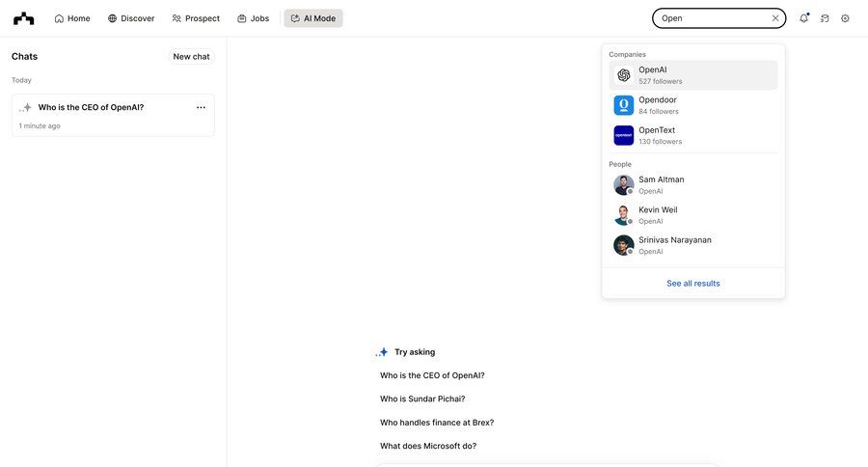Go to the Discover tab
This screenshot has width=868, height=467.
coord(131,18)
